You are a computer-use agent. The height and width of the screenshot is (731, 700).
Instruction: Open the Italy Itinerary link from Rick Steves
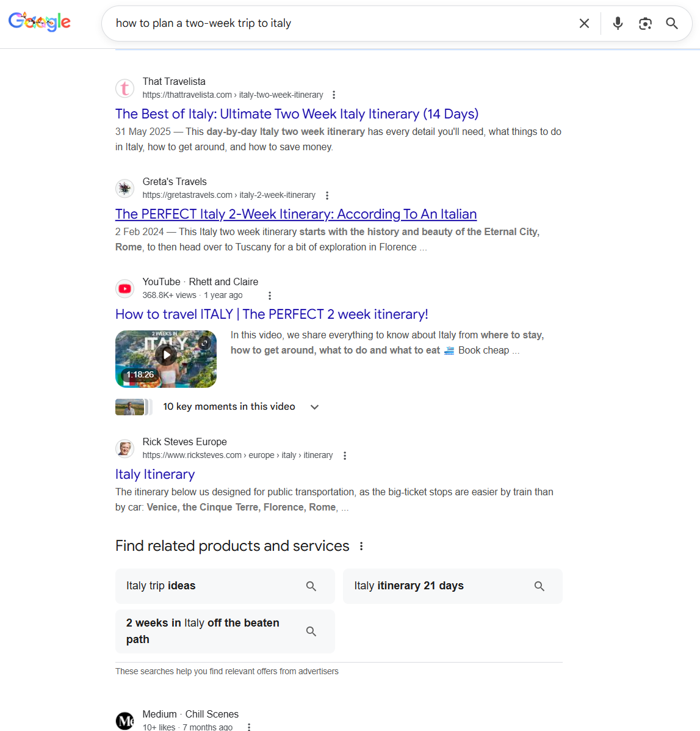(x=154, y=474)
